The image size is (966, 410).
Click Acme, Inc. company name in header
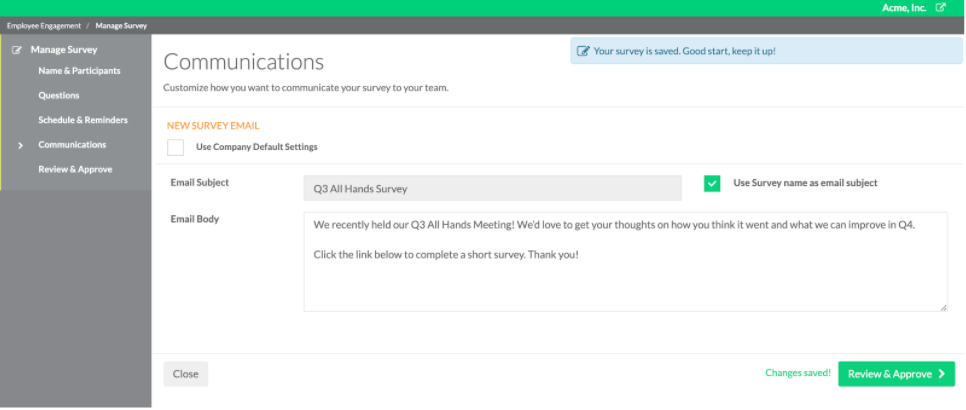pos(904,8)
